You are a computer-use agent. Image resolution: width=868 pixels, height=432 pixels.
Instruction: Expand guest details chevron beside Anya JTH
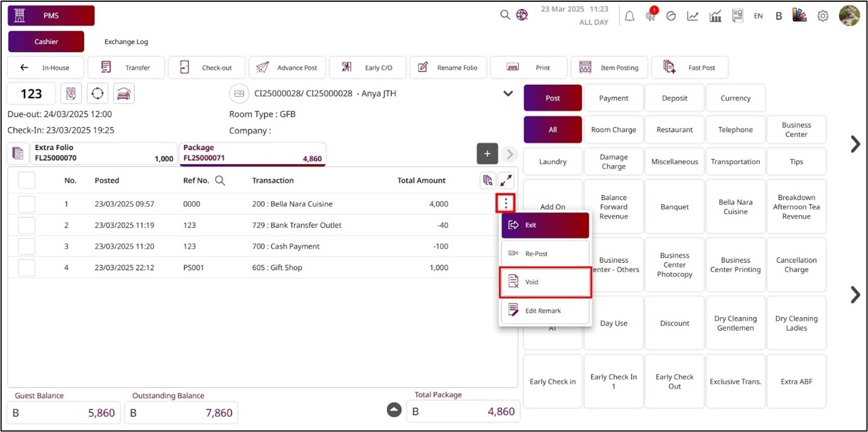pos(508,93)
